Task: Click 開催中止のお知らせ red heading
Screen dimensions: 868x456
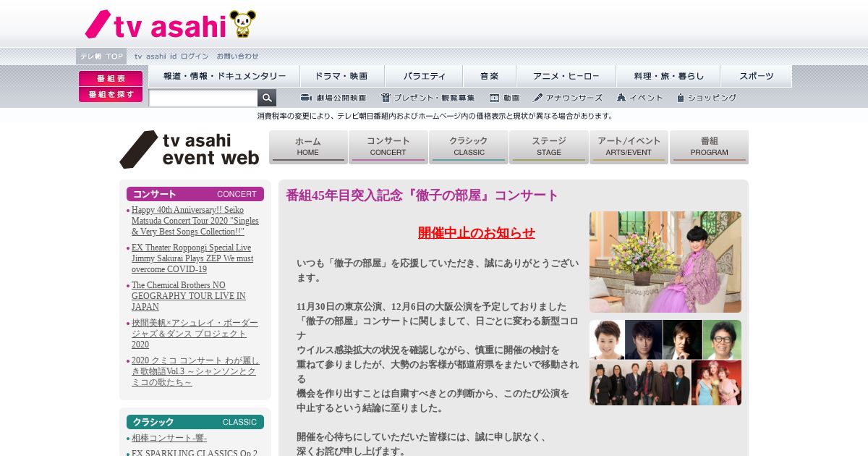Action: [x=477, y=233]
